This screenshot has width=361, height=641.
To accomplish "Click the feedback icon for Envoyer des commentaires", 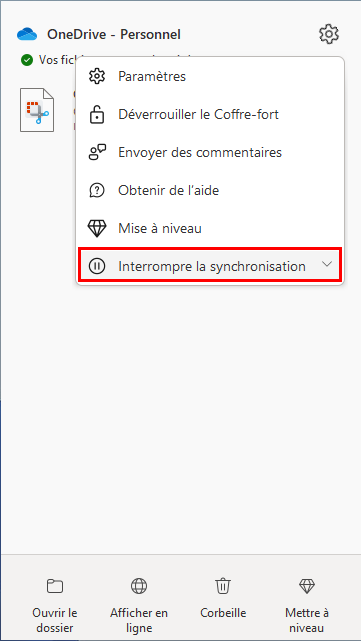I will coord(97,152).
